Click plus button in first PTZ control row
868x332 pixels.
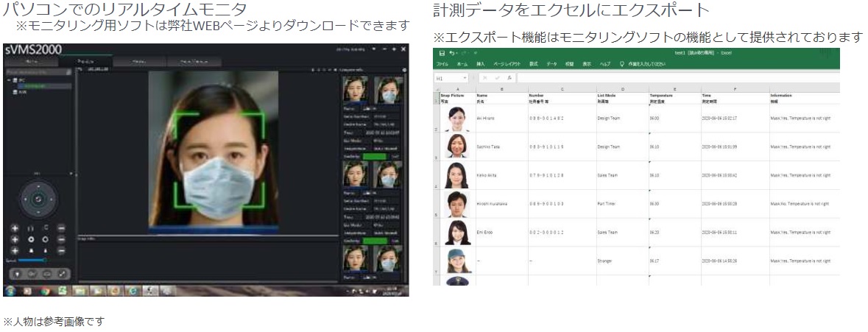pos(15,228)
